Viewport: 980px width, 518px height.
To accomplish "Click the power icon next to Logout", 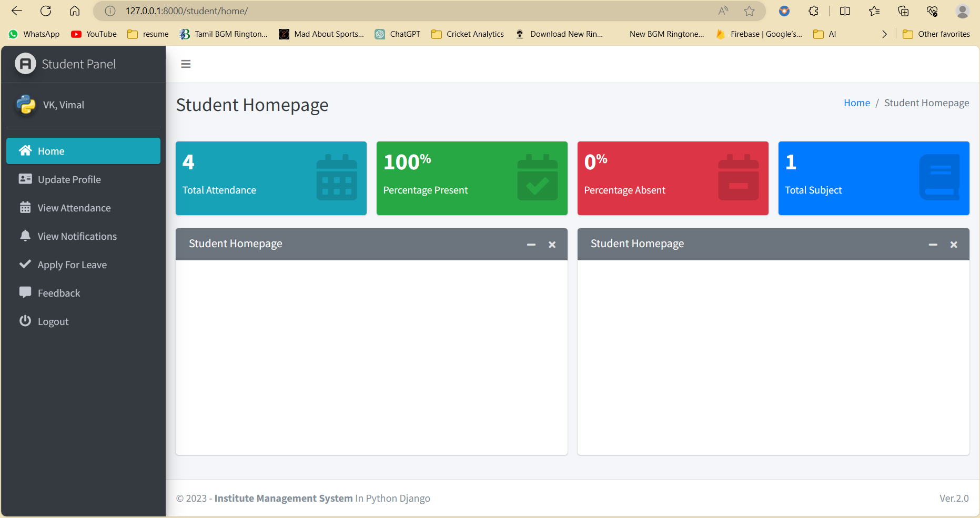I will (x=25, y=321).
